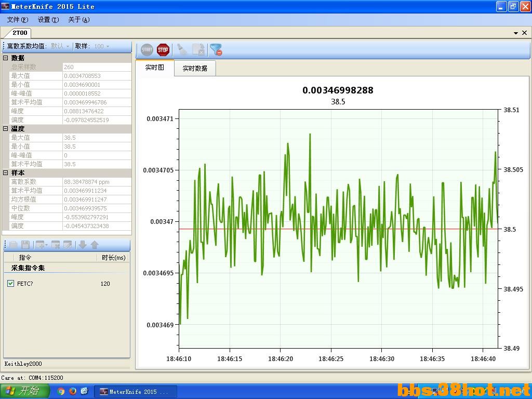Click the current reading 0.00346998288 above chart
The width and height of the screenshot is (532, 399).
coord(338,90)
